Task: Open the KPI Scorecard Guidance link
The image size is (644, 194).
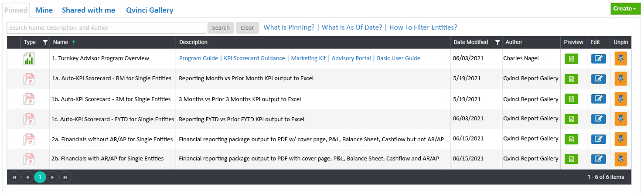Action: 254,58
